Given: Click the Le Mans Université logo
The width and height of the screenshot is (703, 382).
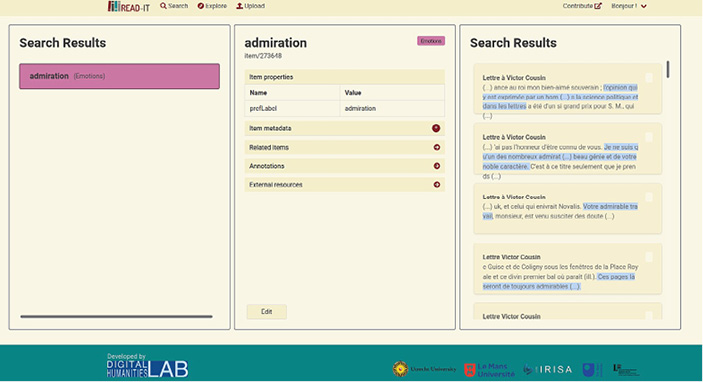Looking at the screenshot, I should click(490, 370).
